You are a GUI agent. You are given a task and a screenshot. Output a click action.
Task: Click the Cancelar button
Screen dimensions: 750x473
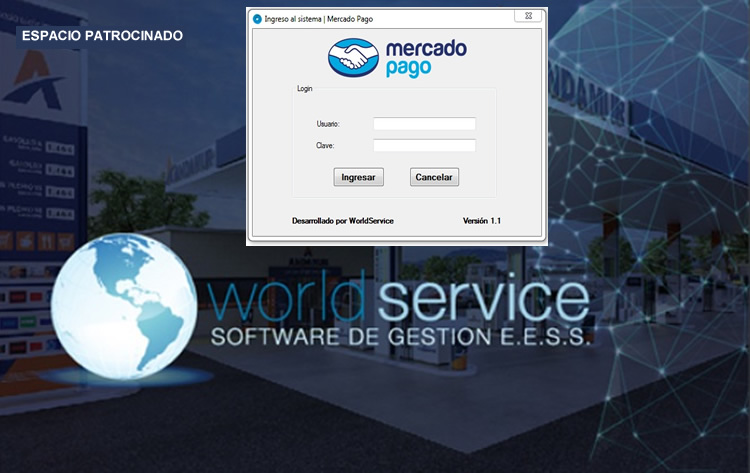point(434,177)
